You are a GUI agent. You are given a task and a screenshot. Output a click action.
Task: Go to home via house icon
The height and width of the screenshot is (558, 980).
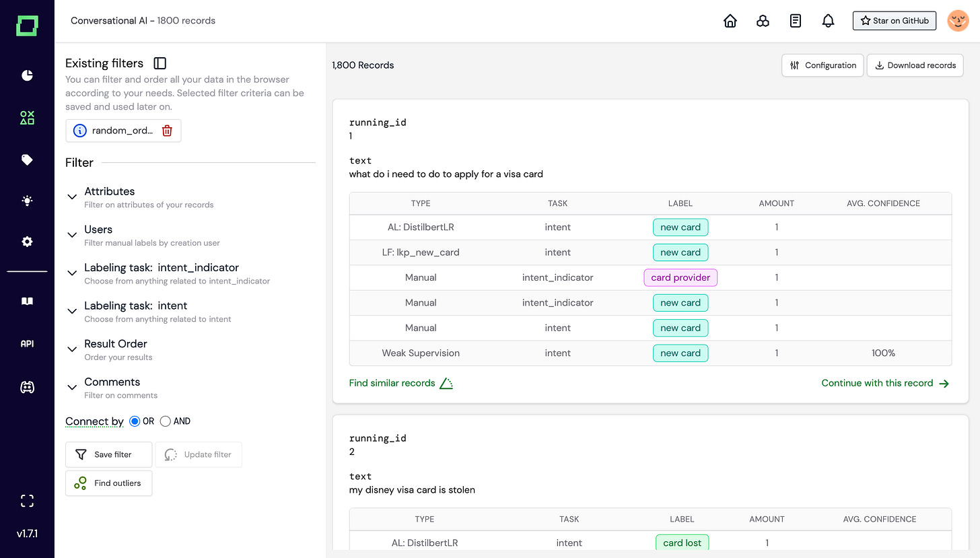(730, 21)
